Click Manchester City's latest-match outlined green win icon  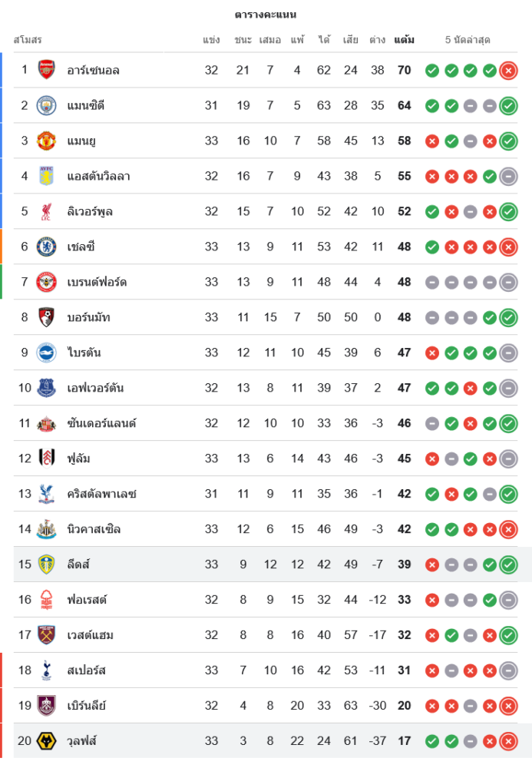click(508, 106)
